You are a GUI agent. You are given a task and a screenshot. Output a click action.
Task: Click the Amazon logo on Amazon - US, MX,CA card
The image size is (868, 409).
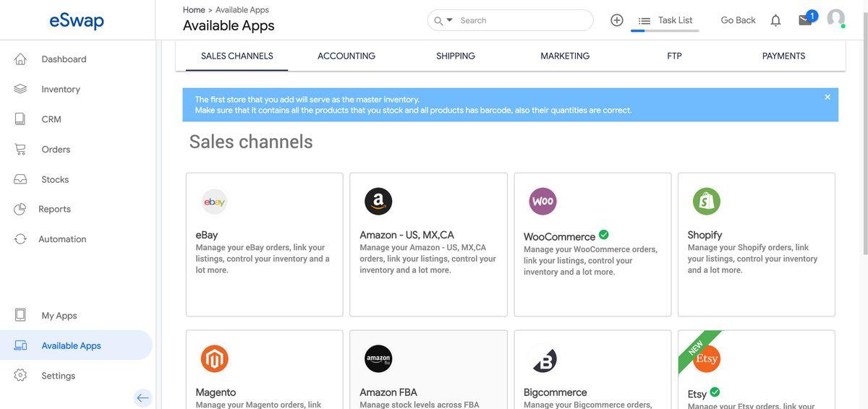pos(378,202)
